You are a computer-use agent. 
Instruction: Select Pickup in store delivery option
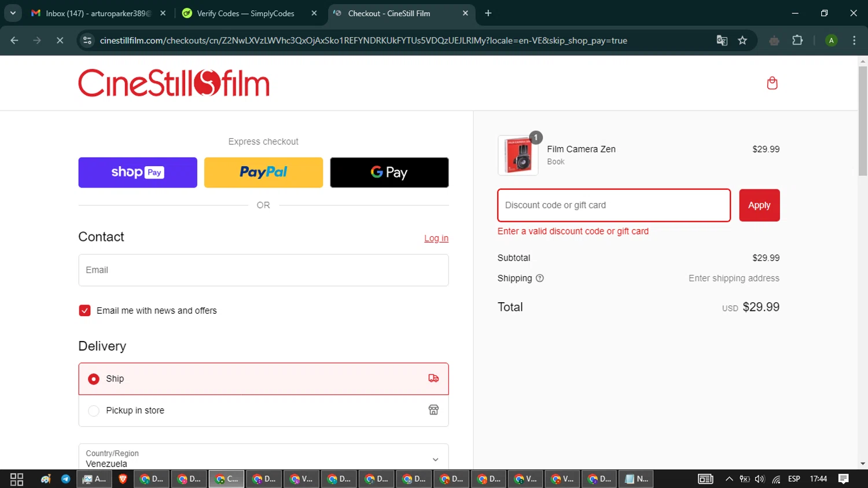point(263,410)
